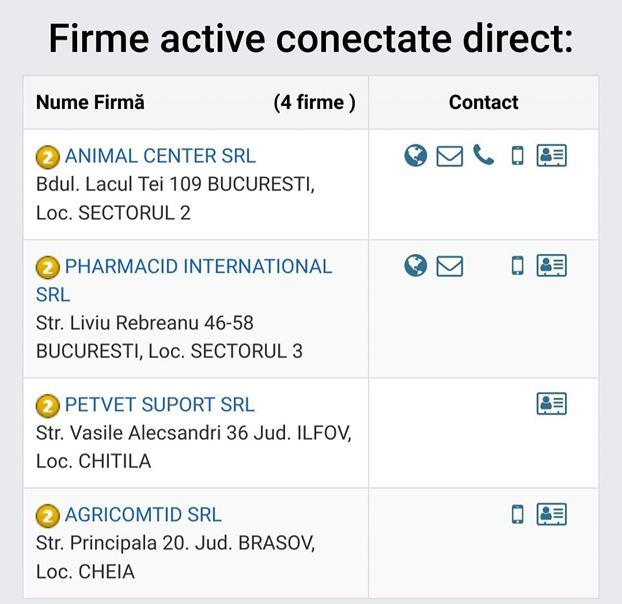Click the gold badge beside ANIMAL CENTER
Screen dimensions: 622x604
pos(47,157)
